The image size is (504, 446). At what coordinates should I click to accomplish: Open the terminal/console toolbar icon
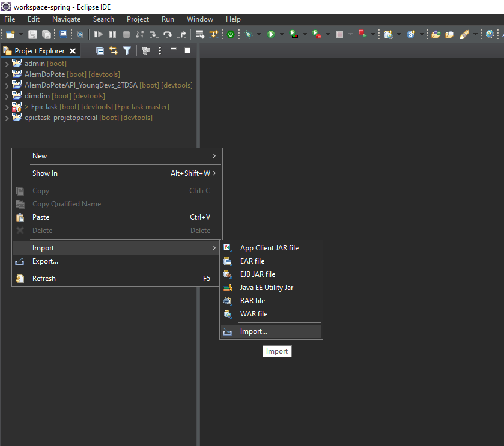coord(64,34)
